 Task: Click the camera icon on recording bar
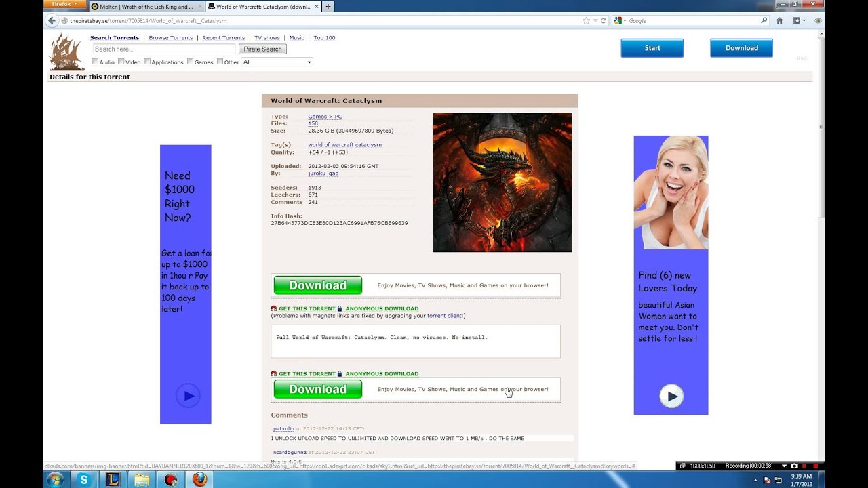(795, 466)
